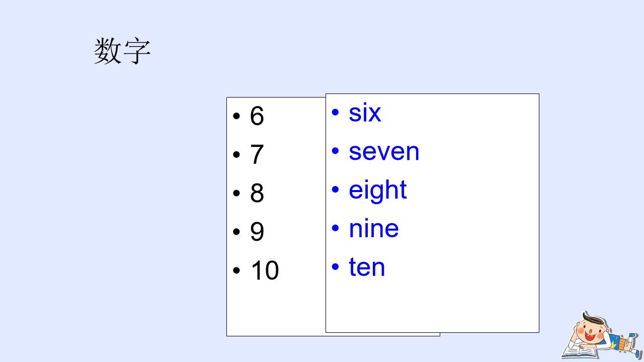This screenshot has height=362, width=644.
Task: Select the number 10 in the list
Action: (x=264, y=270)
